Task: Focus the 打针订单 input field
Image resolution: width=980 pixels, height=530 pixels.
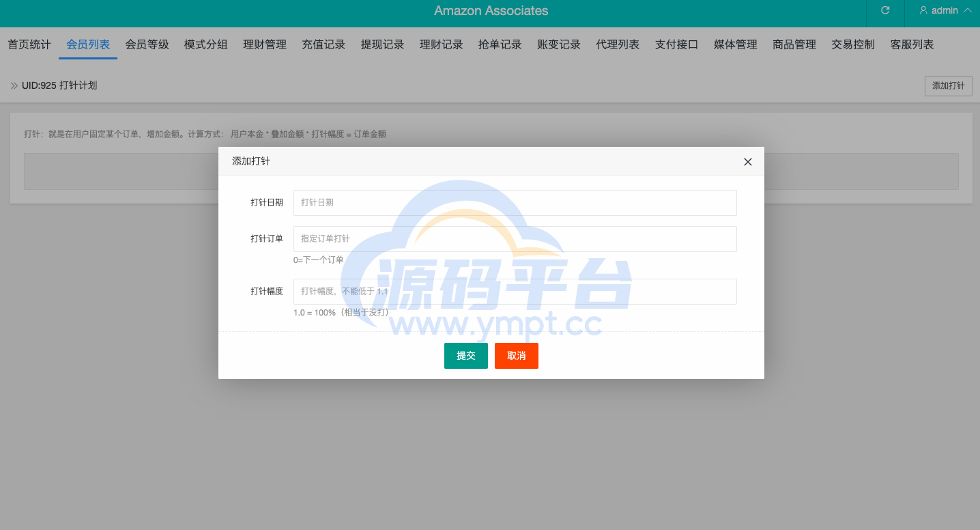Action: click(515, 239)
